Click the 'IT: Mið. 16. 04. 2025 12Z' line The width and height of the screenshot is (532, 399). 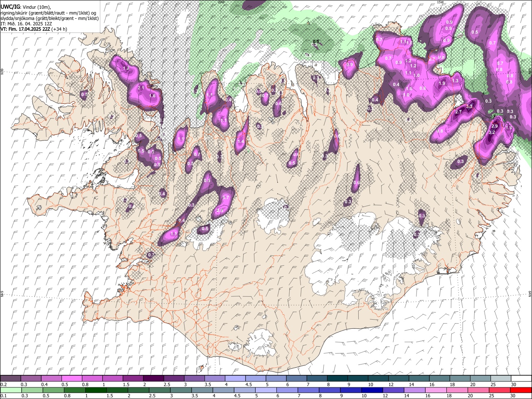click(26, 24)
